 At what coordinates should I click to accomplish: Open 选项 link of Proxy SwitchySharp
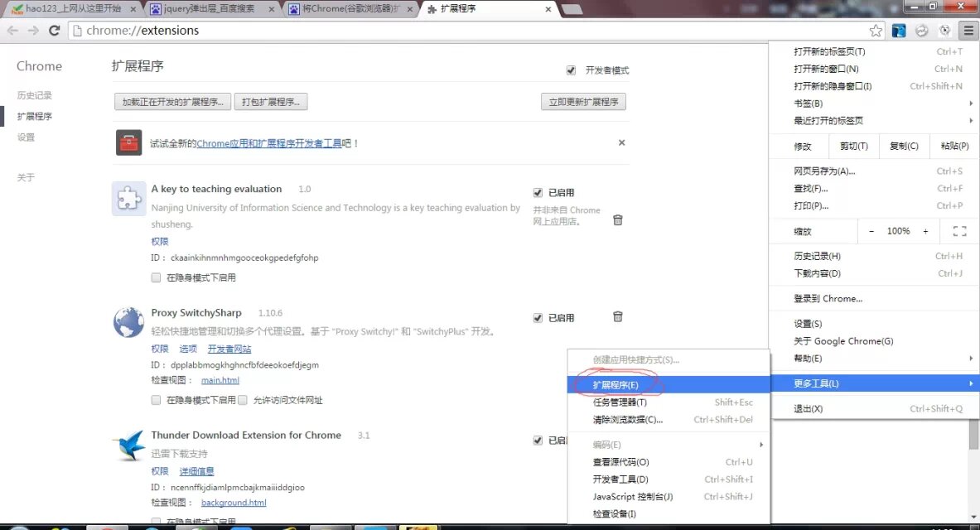pyautogui.click(x=188, y=349)
